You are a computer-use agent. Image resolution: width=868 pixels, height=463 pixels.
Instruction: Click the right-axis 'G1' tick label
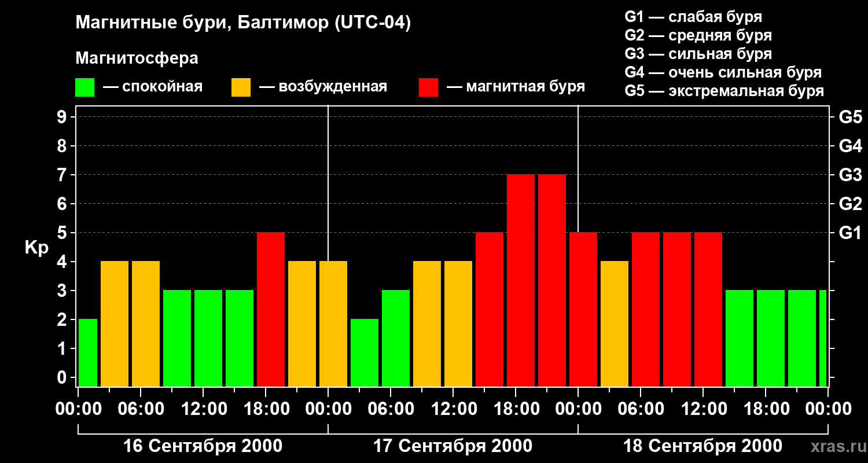[850, 233]
